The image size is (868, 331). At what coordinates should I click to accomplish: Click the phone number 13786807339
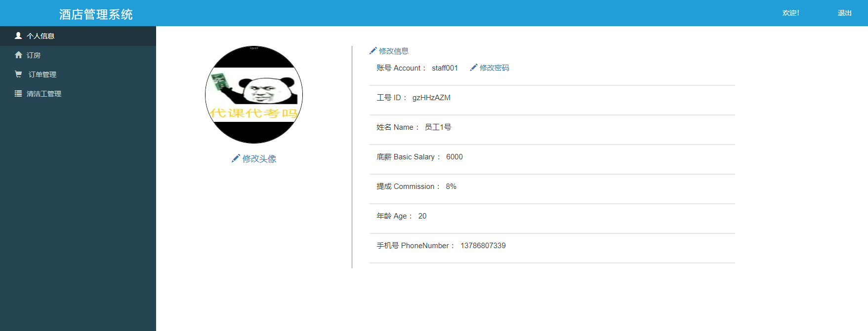(483, 246)
